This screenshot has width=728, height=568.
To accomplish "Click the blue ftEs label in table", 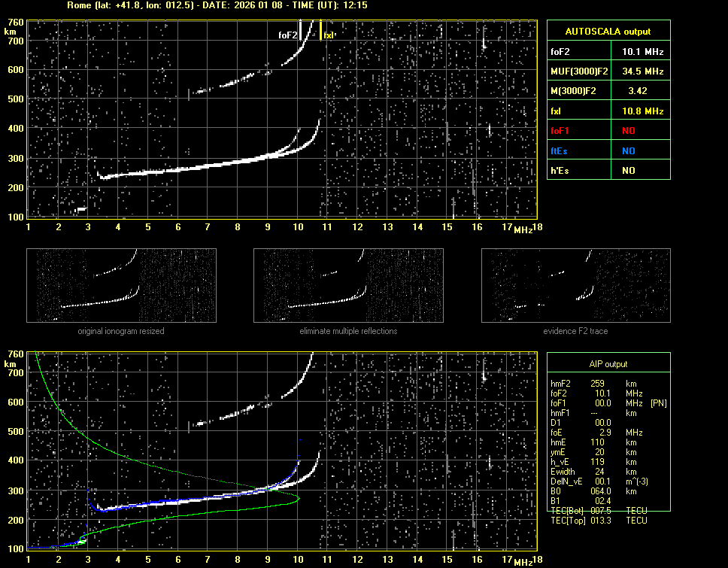I will pyautogui.click(x=560, y=150).
